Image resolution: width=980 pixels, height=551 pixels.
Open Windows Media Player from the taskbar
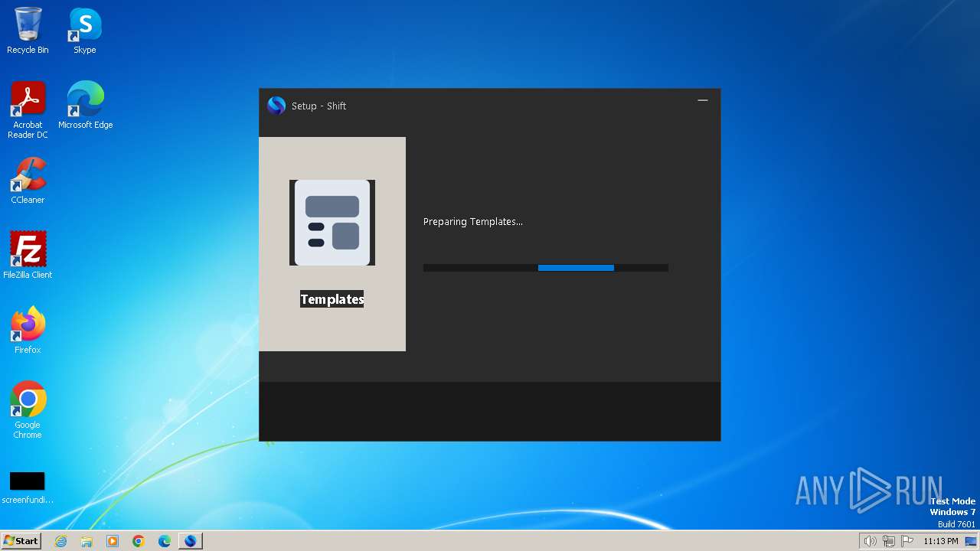click(x=113, y=541)
